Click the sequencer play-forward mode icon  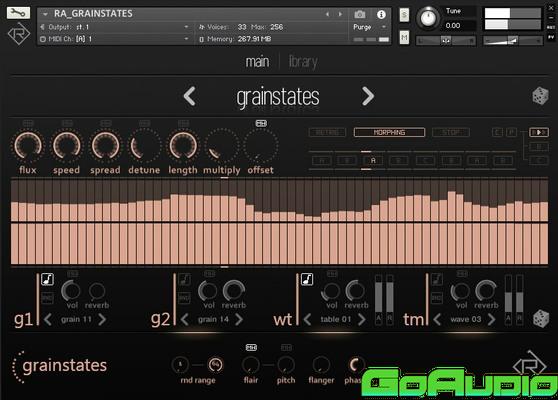point(539,132)
